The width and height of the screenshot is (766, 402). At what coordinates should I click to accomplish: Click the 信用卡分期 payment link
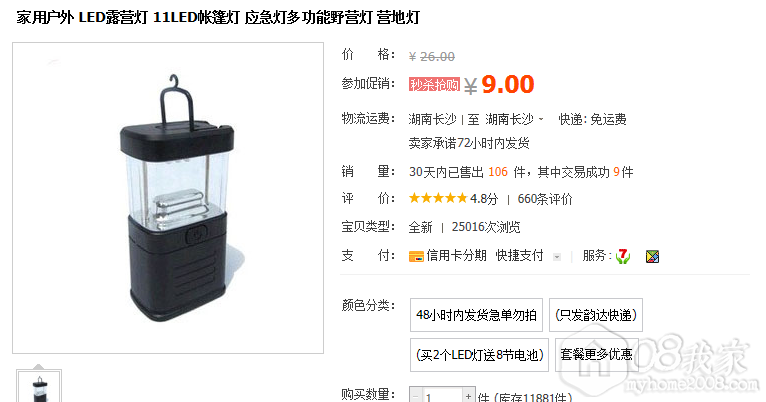click(456, 255)
